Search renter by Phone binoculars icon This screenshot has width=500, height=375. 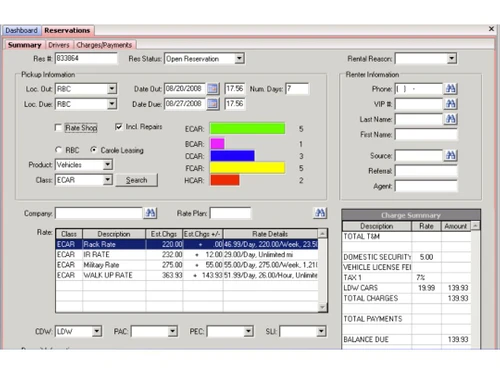click(451, 89)
